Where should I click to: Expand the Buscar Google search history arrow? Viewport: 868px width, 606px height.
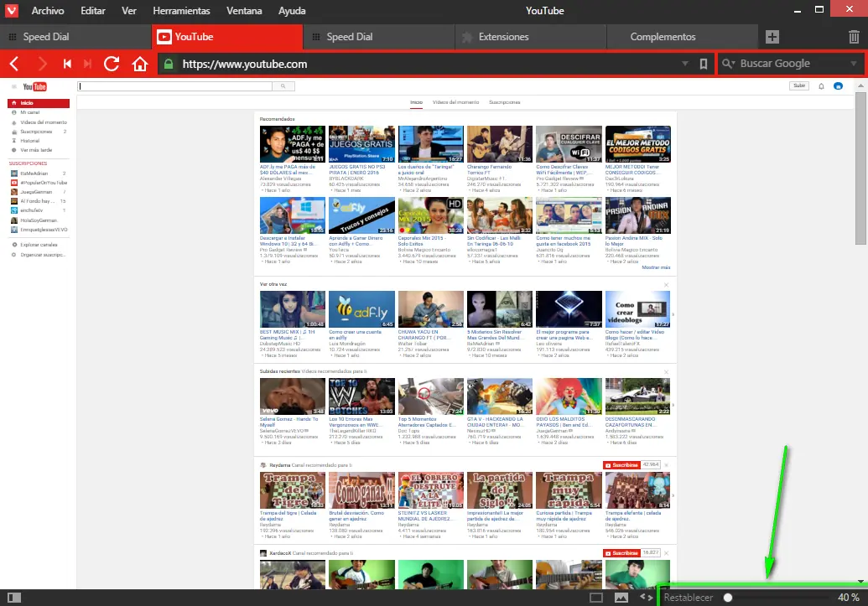click(x=853, y=64)
